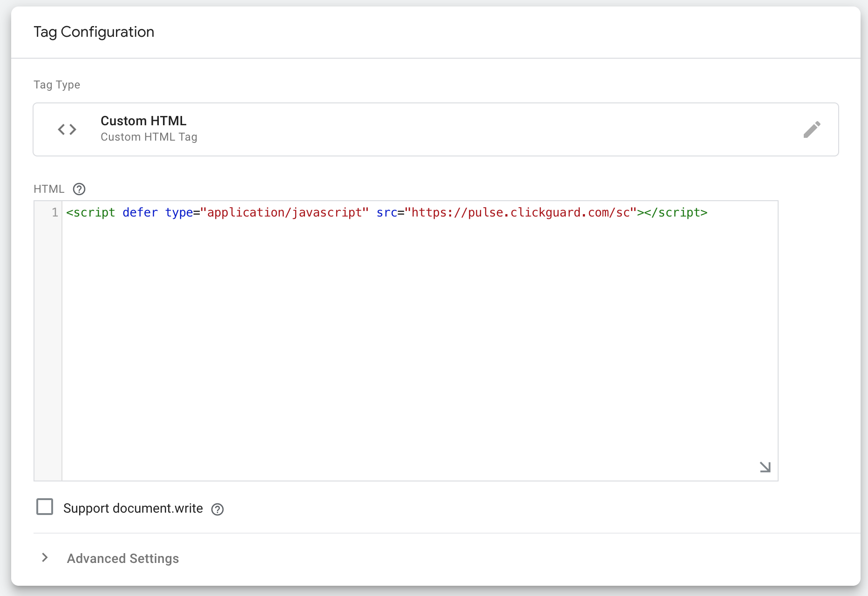This screenshot has width=868, height=596.
Task: Click the Support document.write label text
Action: [x=133, y=508]
